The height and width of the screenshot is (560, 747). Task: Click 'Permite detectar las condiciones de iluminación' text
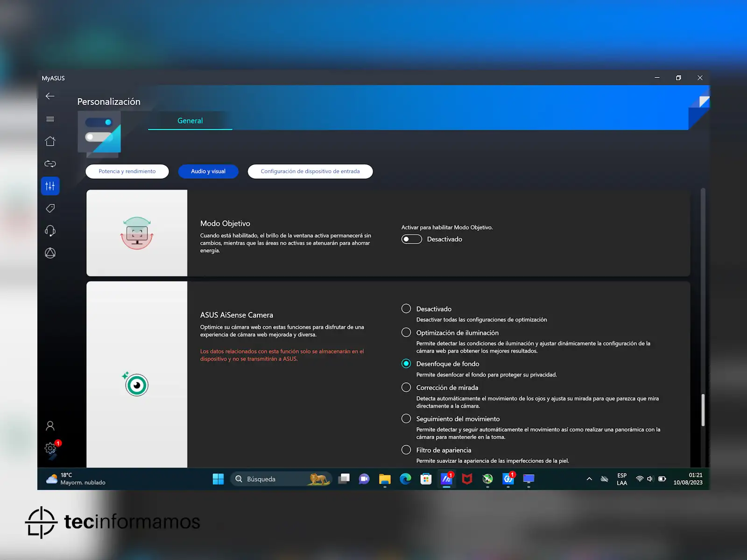click(x=533, y=347)
